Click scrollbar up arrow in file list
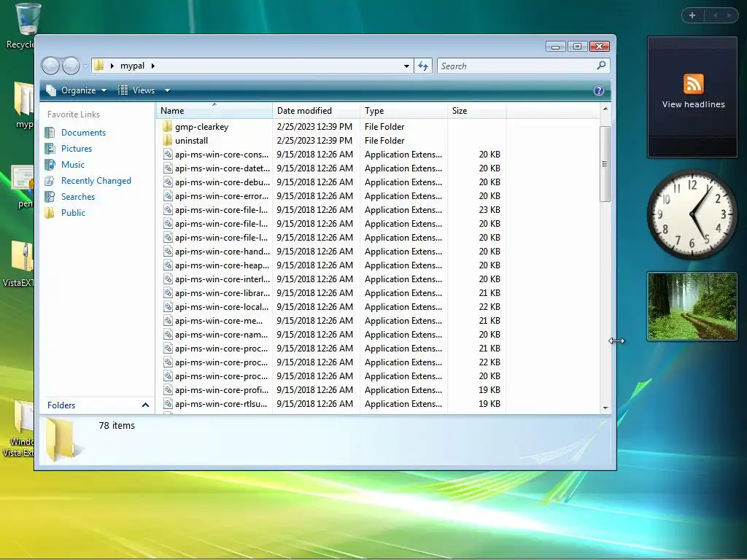The image size is (747, 560). point(605,109)
